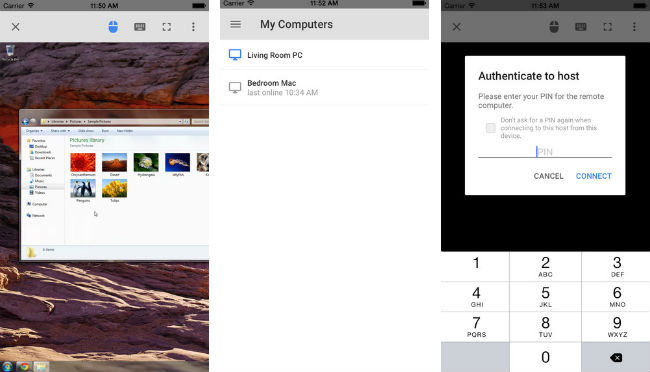Open Recycle Bin on remote desktop
The width and height of the screenshot is (650, 372).
(x=10, y=53)
